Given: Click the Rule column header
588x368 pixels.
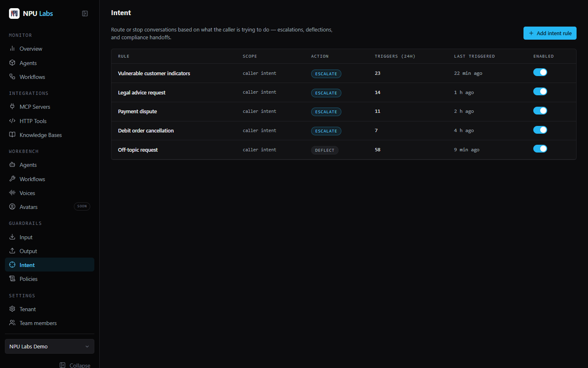Looking at the screenshot, I should pyautogui.click(x=124, y=56).
